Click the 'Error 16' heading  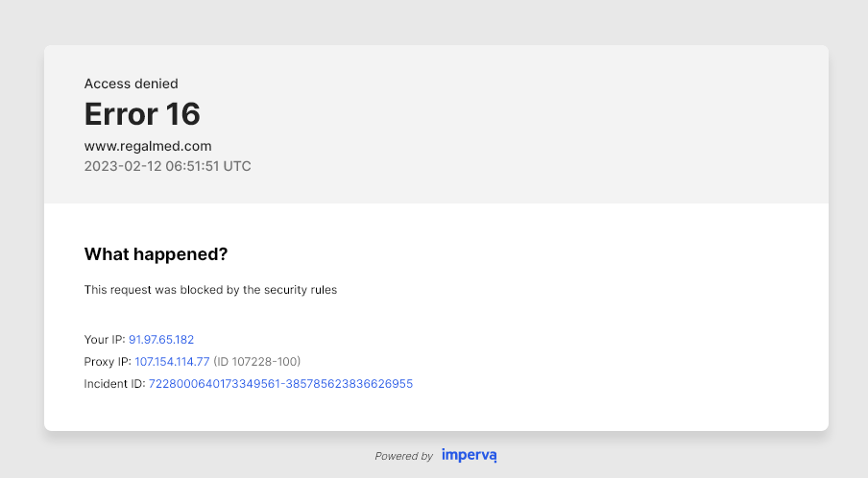point(142,114)
